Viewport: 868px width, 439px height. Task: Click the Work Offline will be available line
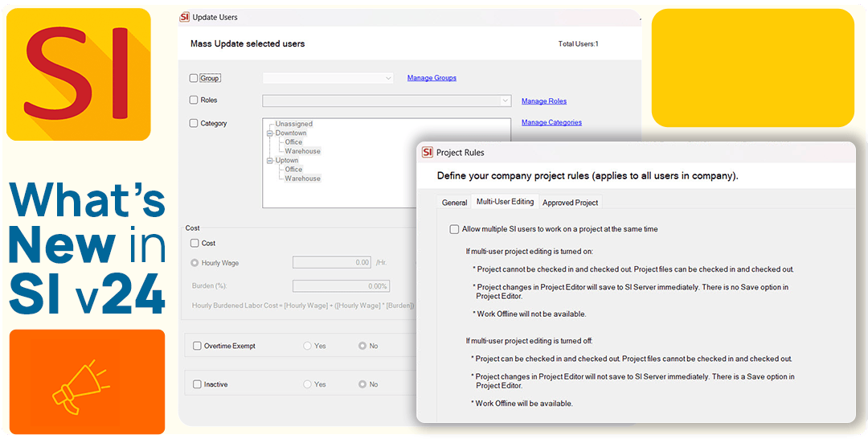tap(522, 404)
